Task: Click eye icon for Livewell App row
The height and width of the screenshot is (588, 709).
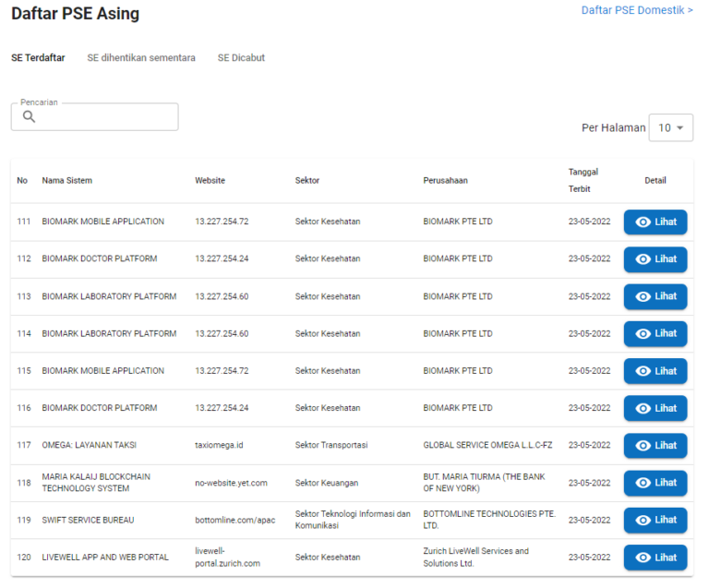Action: tap(643, 558)
